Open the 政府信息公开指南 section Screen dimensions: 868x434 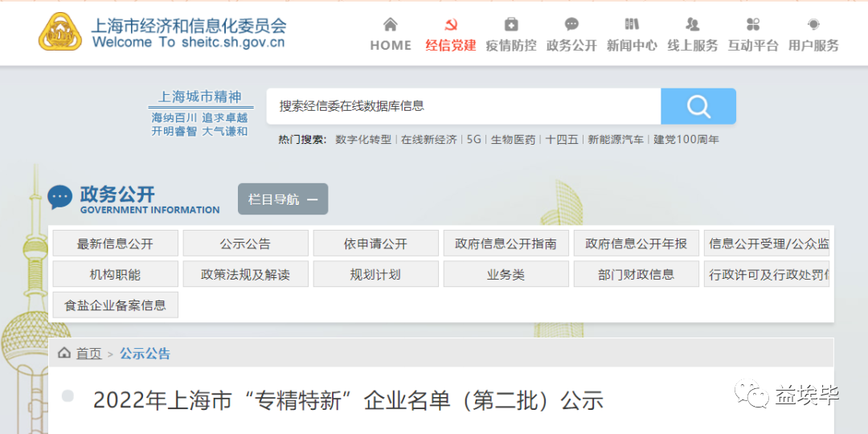pos(506,243)
